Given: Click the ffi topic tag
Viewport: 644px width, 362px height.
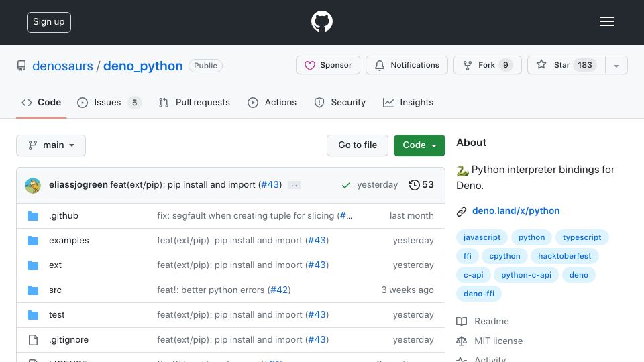Looking at the screenshot, I should (468, 257).
